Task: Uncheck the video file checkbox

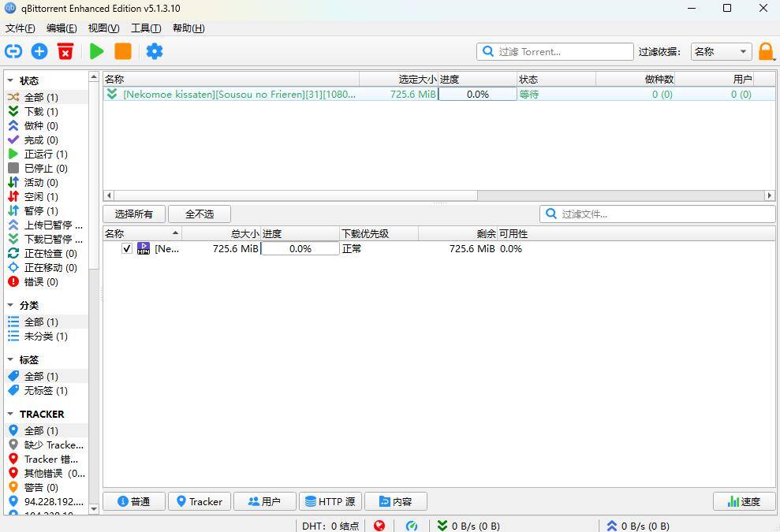Action: click(127, 248)
